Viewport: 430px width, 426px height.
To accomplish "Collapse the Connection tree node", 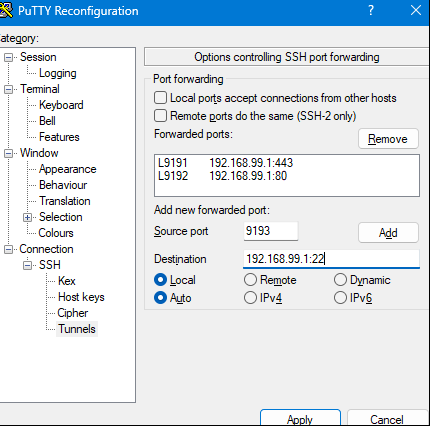I will point(8,249).
